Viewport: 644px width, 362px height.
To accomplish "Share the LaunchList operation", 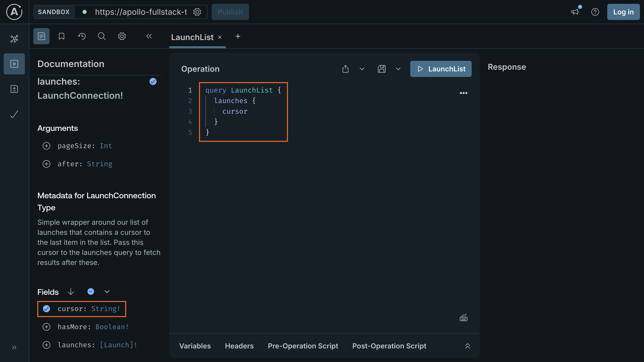I will coord(345,69).
